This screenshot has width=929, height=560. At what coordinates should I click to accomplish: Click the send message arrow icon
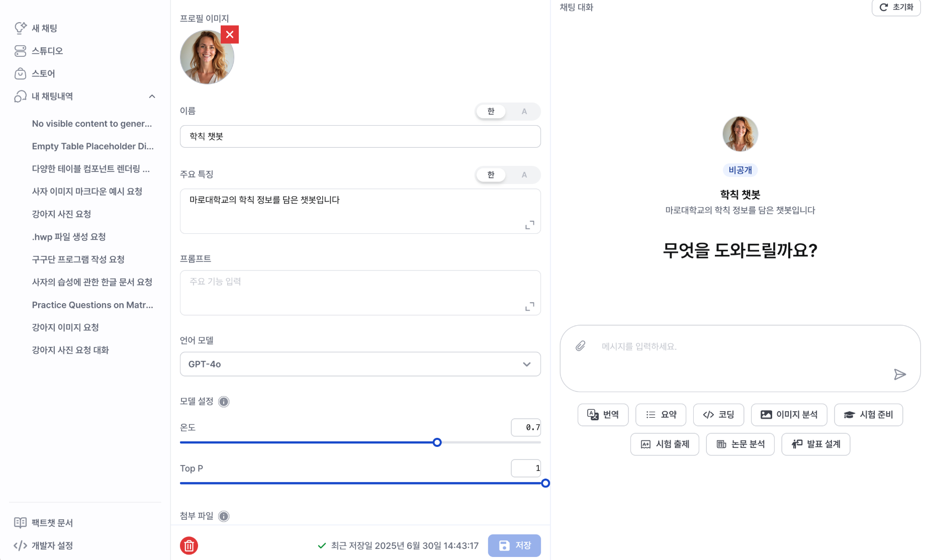tap(899, 375)
